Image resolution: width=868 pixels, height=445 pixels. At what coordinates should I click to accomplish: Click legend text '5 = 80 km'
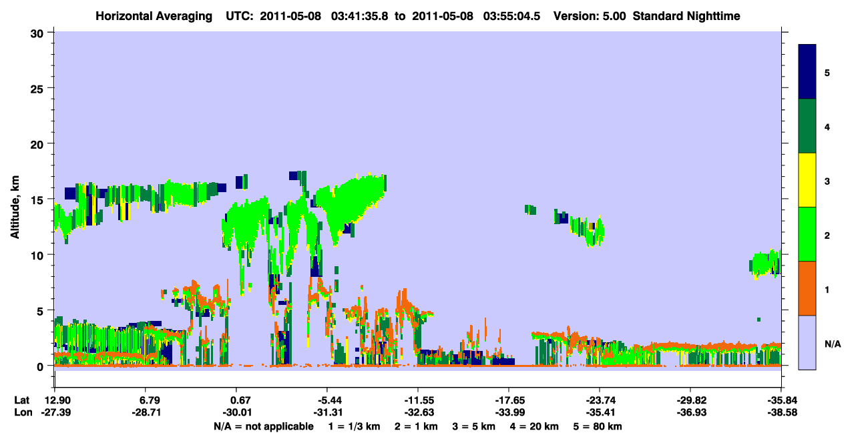[599, 426]
